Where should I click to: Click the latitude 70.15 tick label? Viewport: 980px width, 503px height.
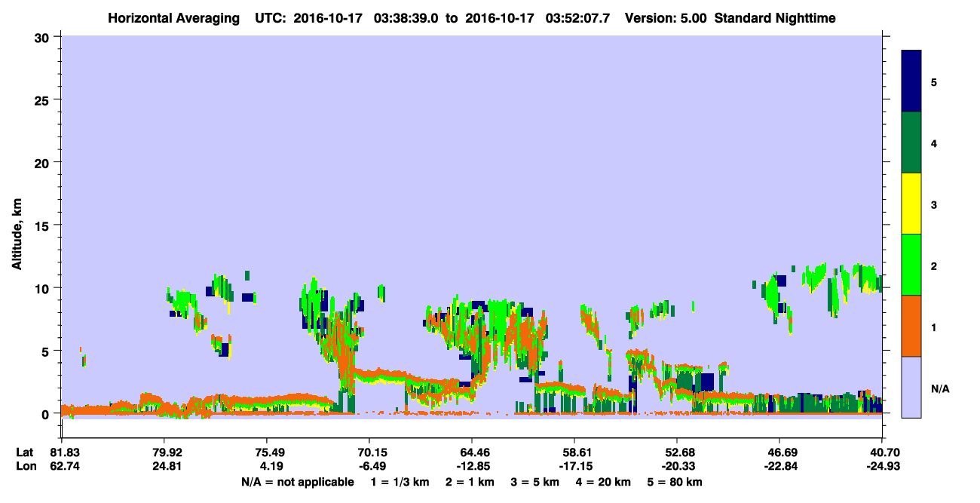(369, 452)
